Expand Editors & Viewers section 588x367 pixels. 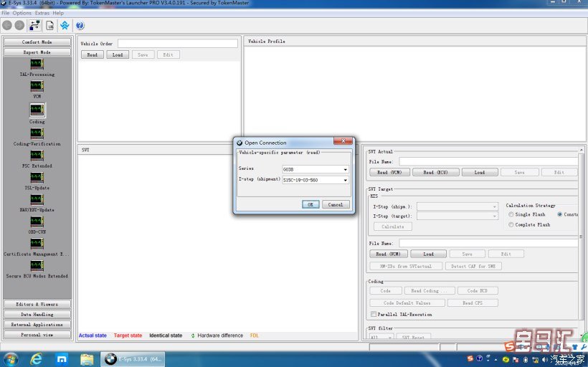[37, 304]
